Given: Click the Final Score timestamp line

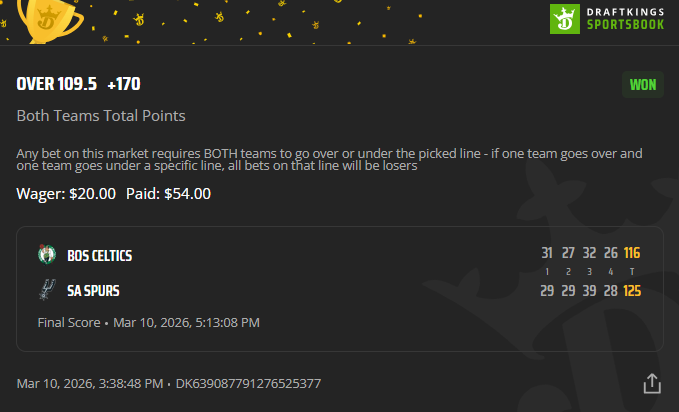Looking at the screenshot, I should (148, 322).
